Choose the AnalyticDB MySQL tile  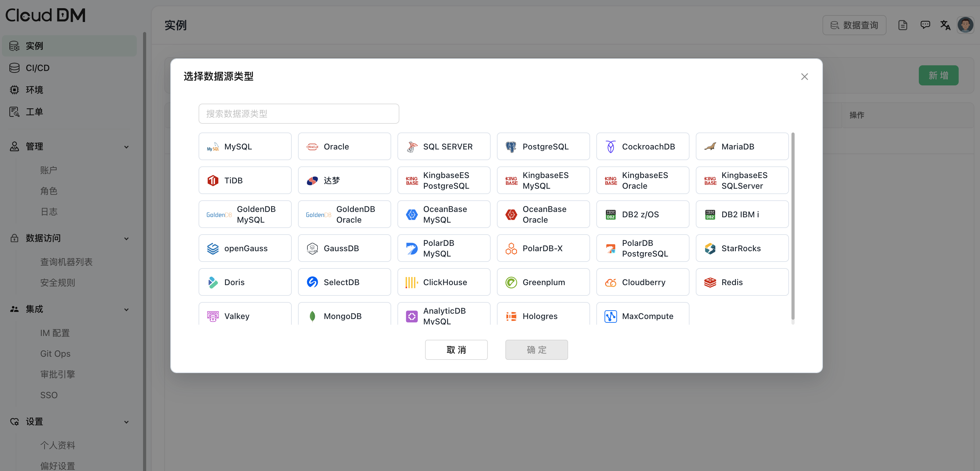click(x=444, y=314)
